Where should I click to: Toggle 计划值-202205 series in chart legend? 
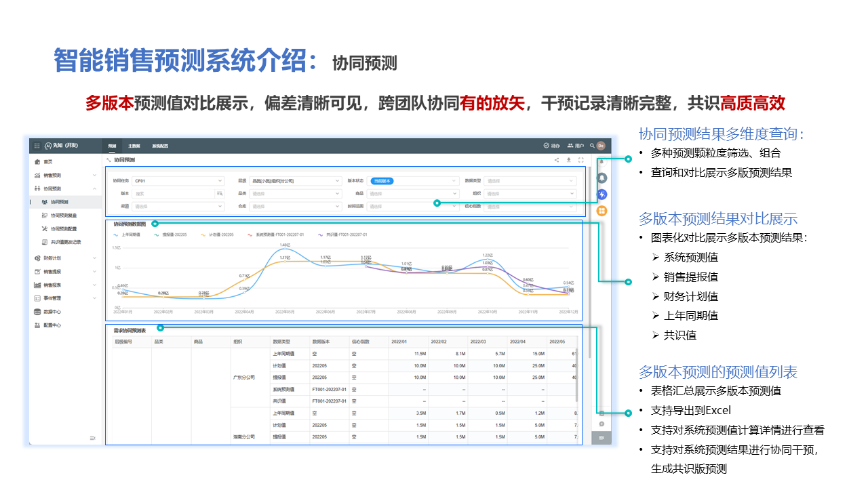(216, 235)
